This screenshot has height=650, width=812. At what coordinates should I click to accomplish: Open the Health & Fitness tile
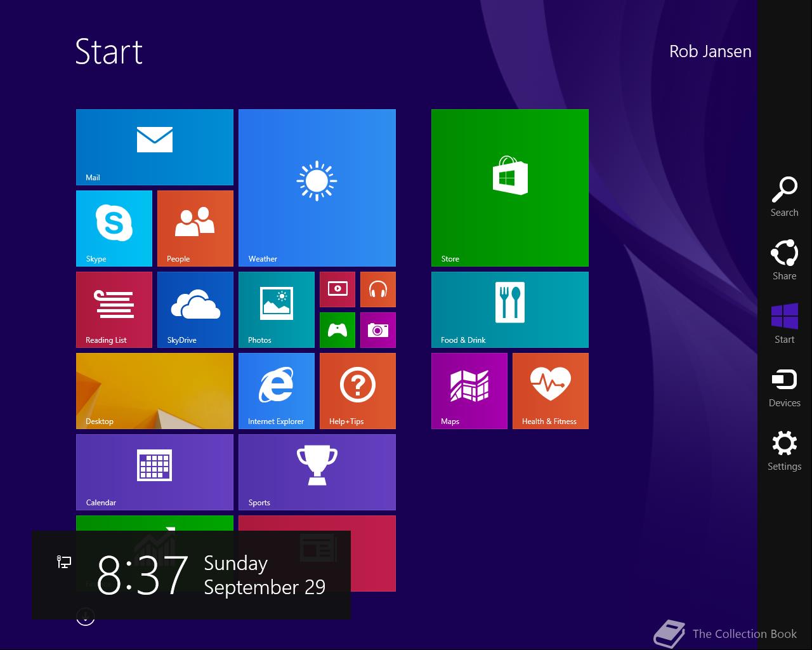tap(551, 391)
